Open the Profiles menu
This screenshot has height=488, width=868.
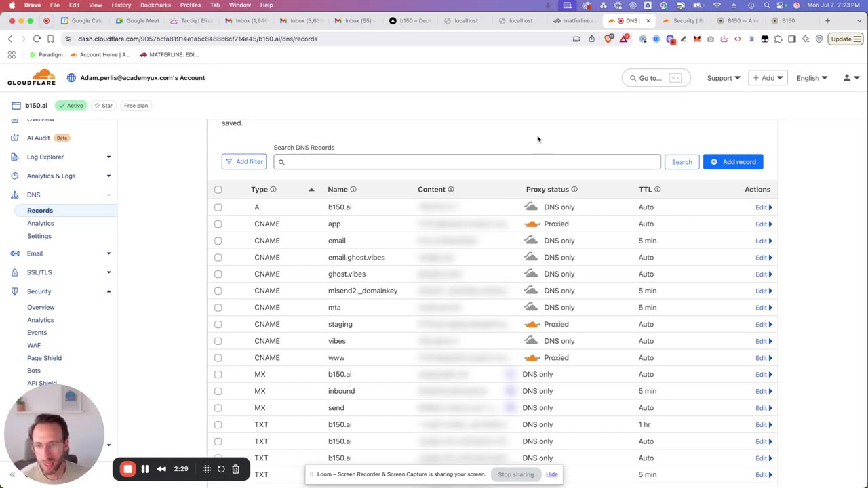coord(190,5)
